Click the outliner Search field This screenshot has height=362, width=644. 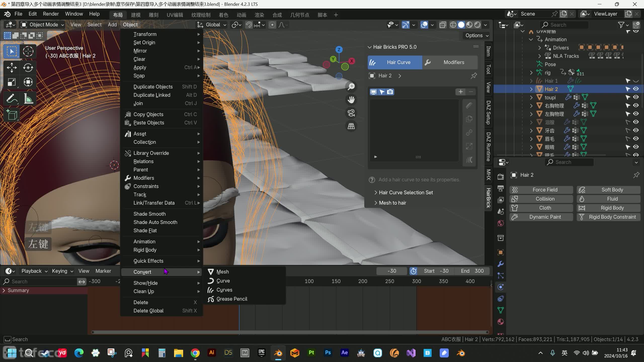coord(564,25)
